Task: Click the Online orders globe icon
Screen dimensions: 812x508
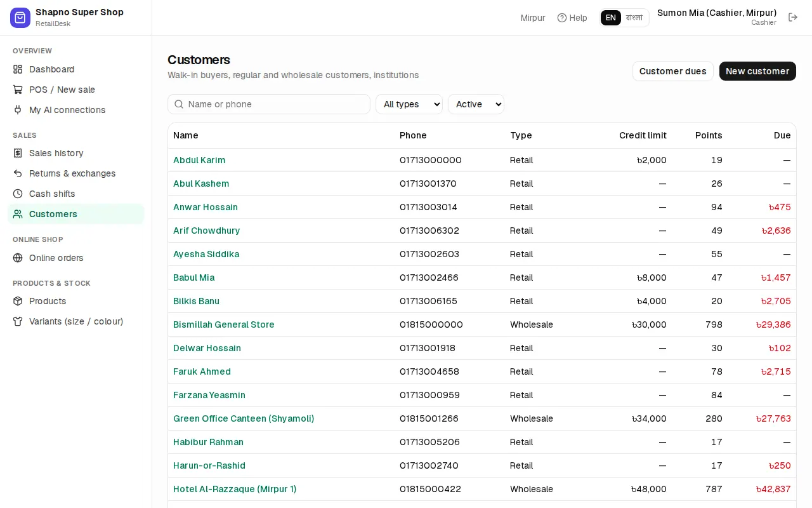Action: coord(18,258)
